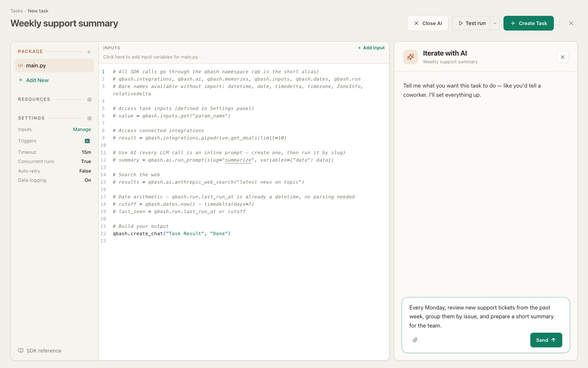Click the Test run button
The width and height of the screenshot is (588, 368).
tap(472, 23)
